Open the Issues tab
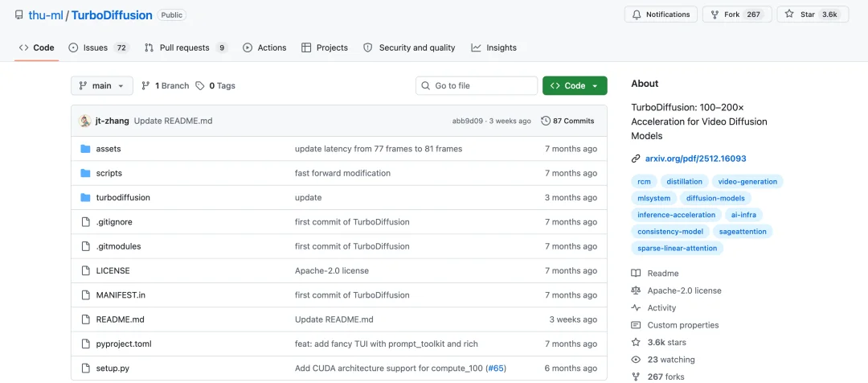This screenshot has width=868, height=383. 99,47
